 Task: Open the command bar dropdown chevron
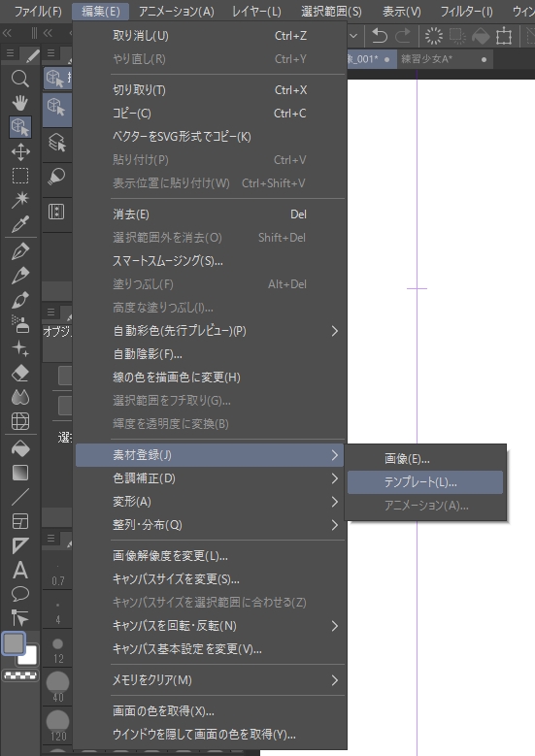pyautogui.click(x=353, y=36)
